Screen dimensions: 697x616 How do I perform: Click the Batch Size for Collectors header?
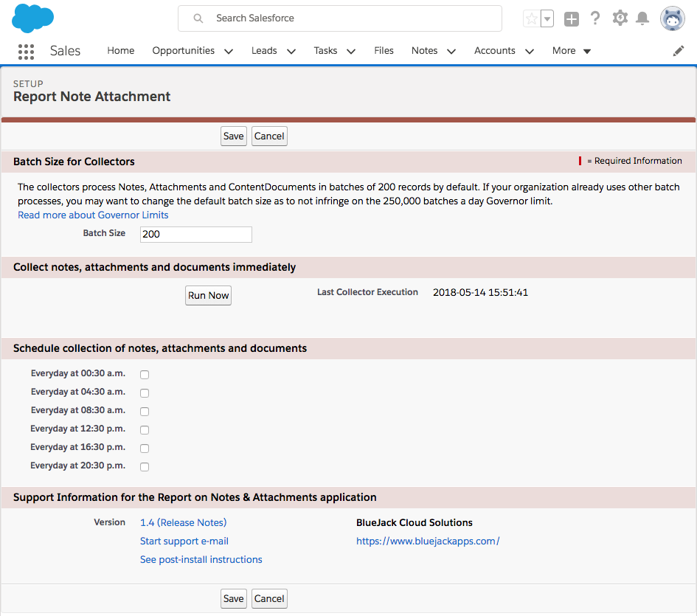pos(74,162)
